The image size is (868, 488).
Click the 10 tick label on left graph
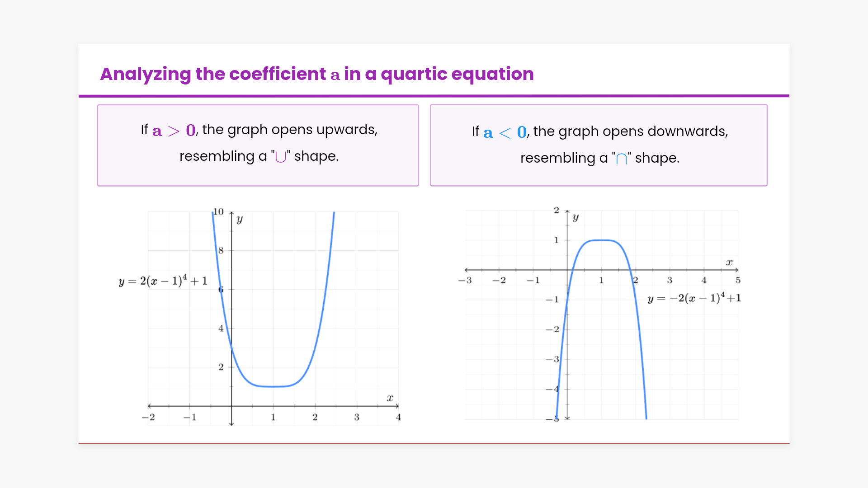tap(218, 211)
